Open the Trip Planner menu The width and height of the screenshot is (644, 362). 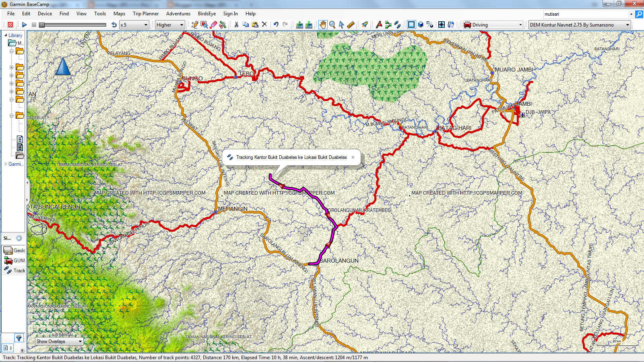coord(146,14)
